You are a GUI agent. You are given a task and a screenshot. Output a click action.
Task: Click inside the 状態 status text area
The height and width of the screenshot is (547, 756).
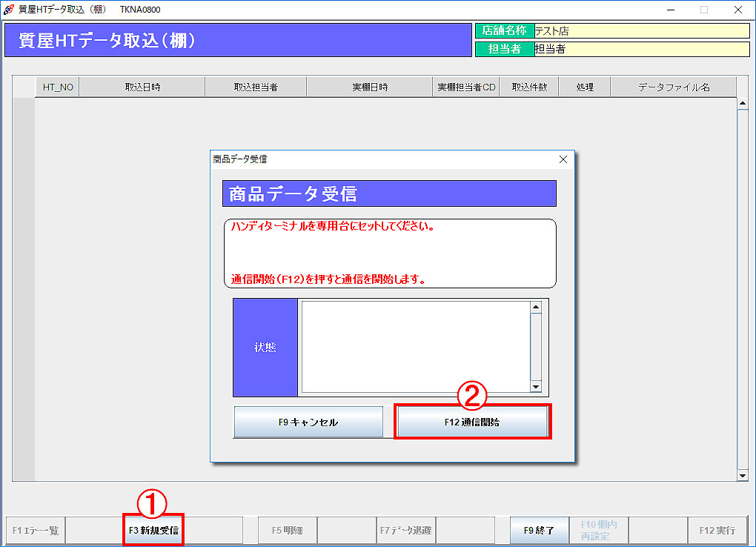pos(416,348)
